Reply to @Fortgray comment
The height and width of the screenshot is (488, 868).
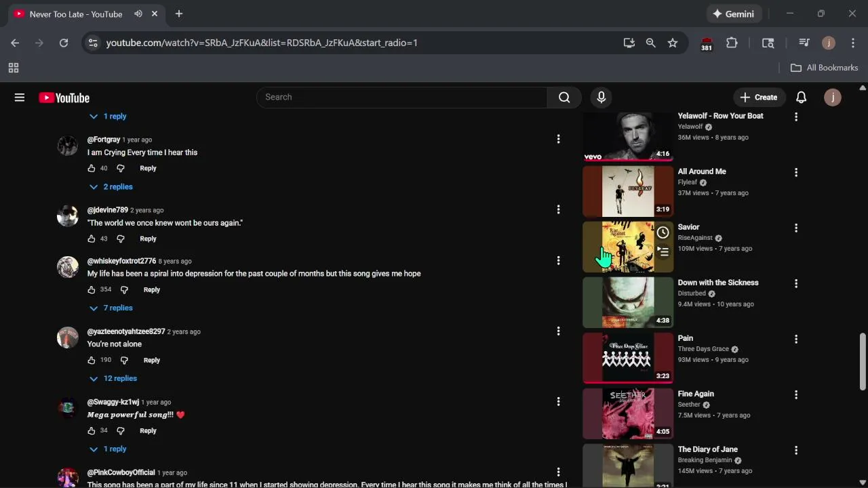tap(148, 168)
